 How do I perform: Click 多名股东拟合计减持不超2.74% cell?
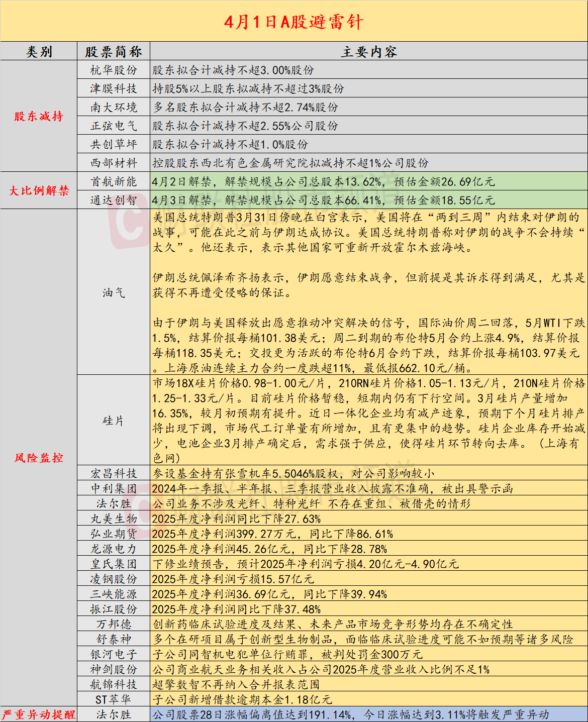[x=369, y=107]
